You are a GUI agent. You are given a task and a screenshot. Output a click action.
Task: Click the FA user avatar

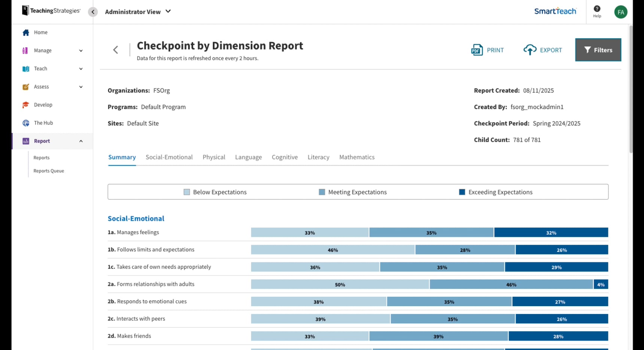point(620,12)
